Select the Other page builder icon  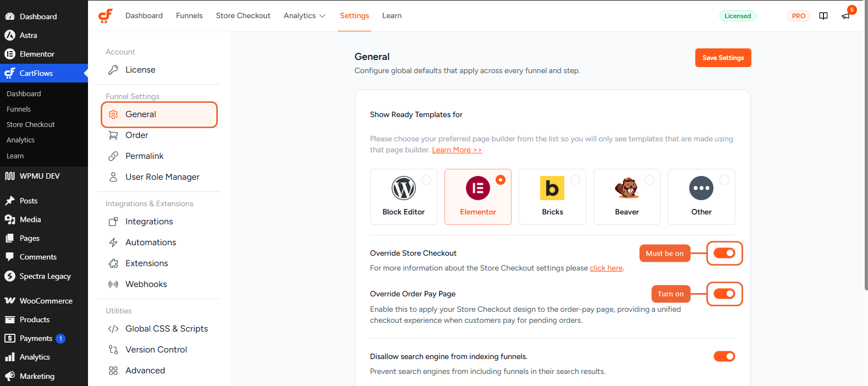click(x=701, y=188)
